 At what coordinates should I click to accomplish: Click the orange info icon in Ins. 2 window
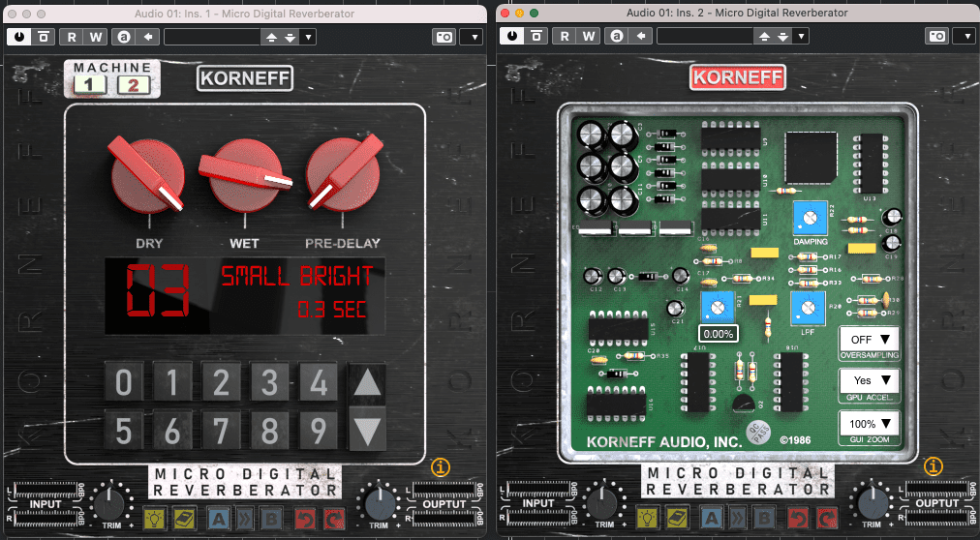point(934,465)
